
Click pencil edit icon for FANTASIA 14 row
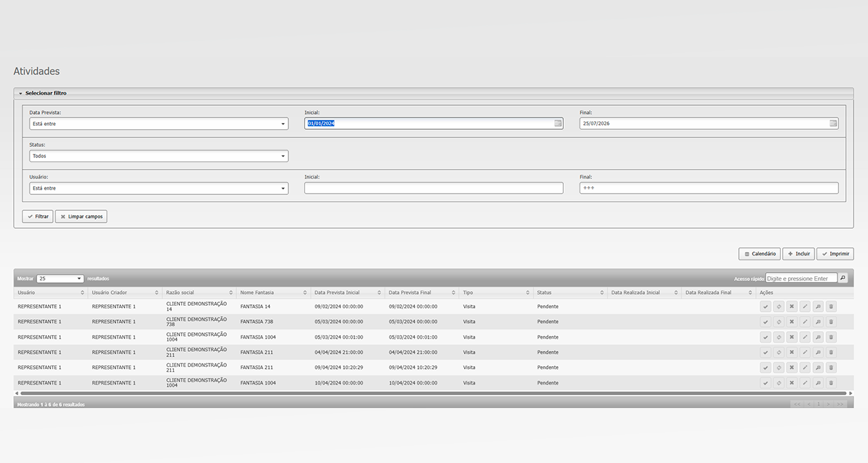[805, 306]
